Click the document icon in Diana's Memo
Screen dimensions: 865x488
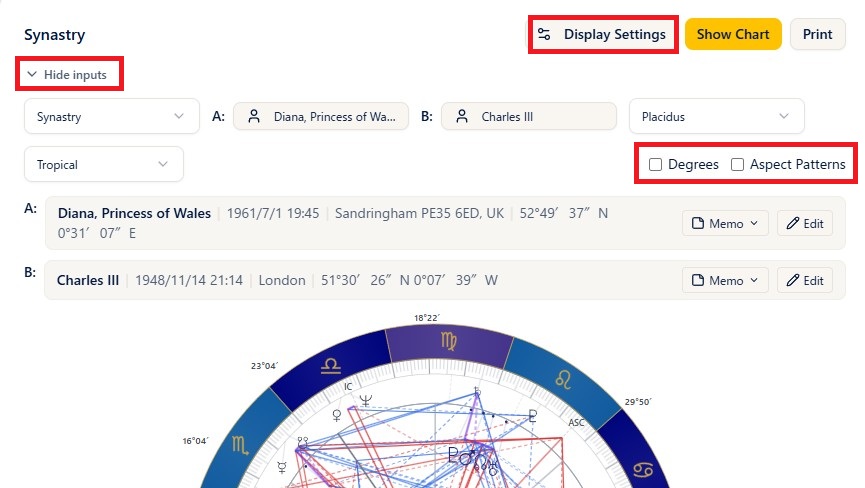coord(698,223)
